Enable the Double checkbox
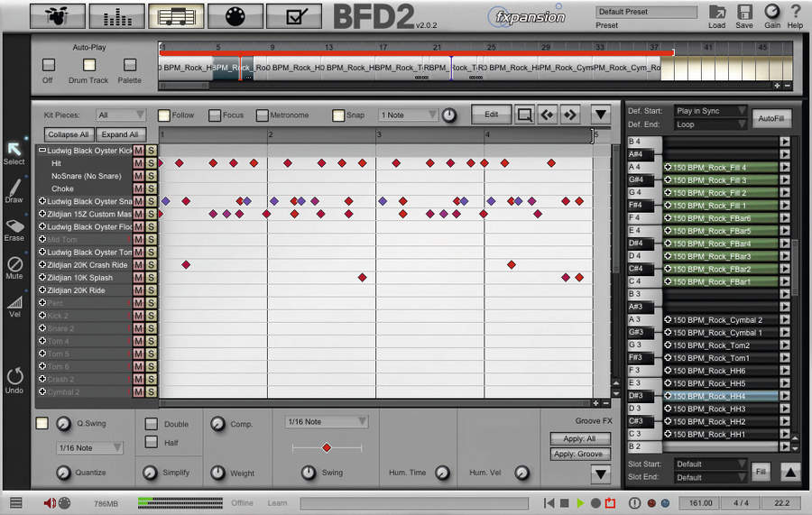Screen dimensions: 812x515 coord(152,424)
